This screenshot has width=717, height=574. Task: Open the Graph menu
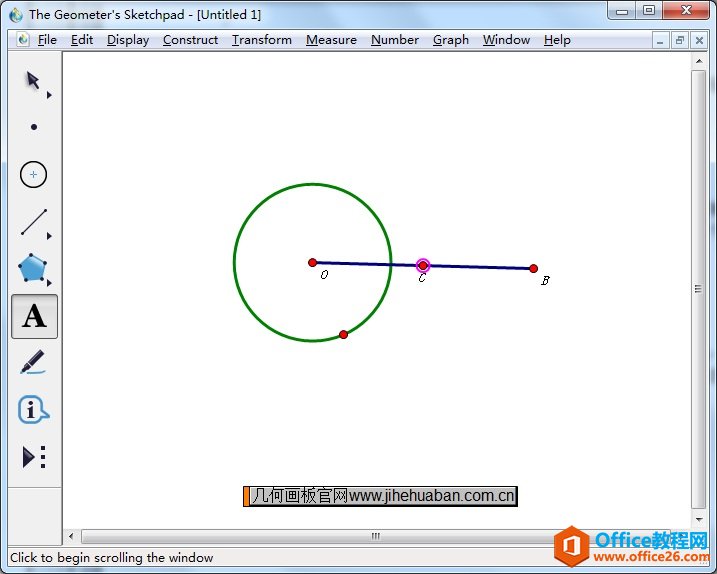pyautogui.click(x=450, y=40)
